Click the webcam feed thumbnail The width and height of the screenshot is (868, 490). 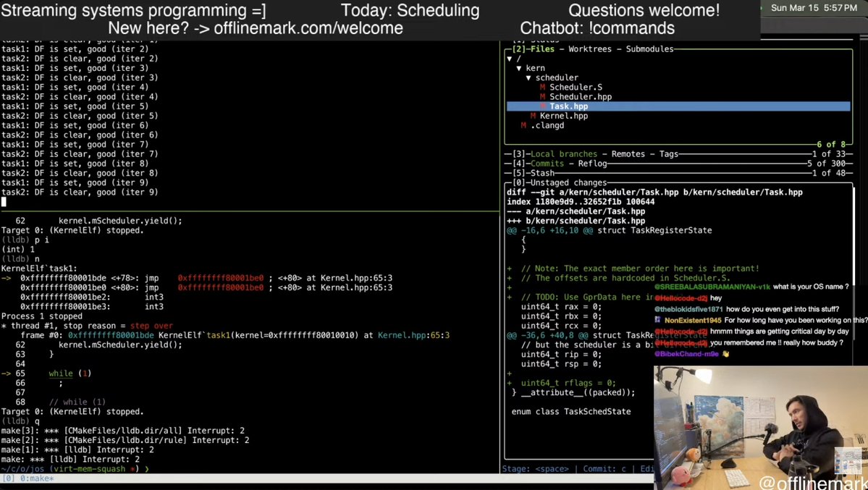pos(761,428)
